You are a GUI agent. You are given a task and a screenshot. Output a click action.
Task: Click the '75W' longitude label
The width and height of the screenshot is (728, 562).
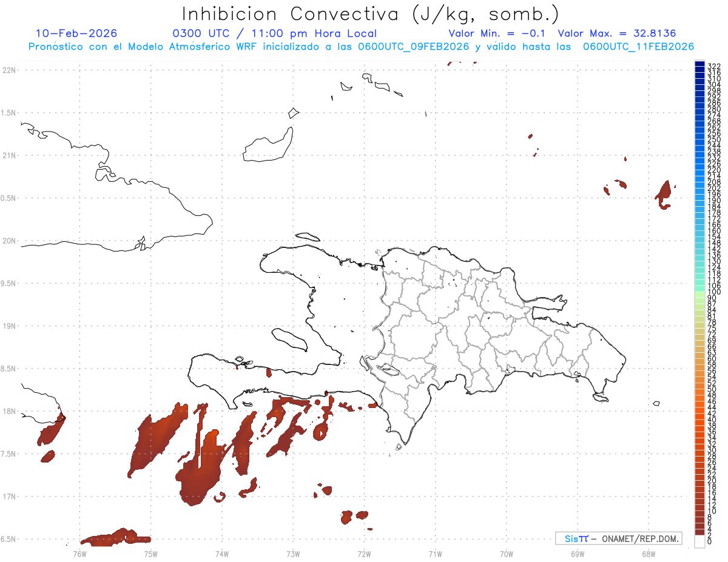[x=151, y=554]
